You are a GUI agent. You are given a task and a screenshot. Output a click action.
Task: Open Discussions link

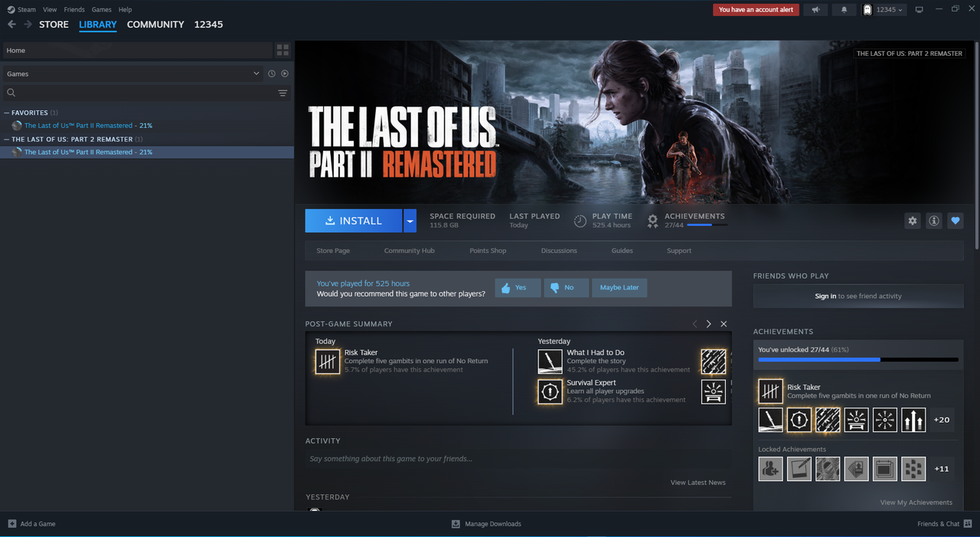(559, 250)
